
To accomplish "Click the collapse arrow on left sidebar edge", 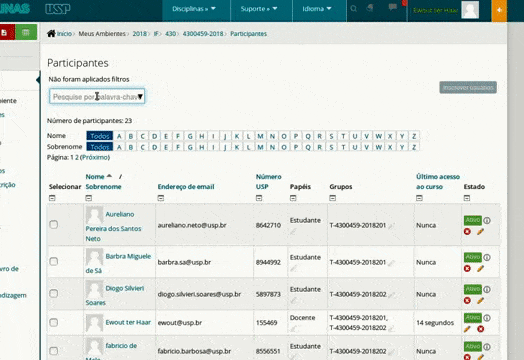I will (38, 80).
